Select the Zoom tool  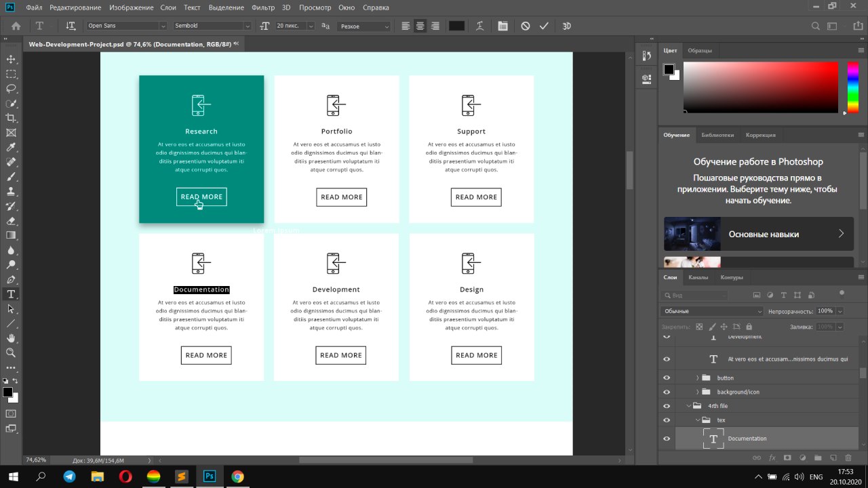11,352
